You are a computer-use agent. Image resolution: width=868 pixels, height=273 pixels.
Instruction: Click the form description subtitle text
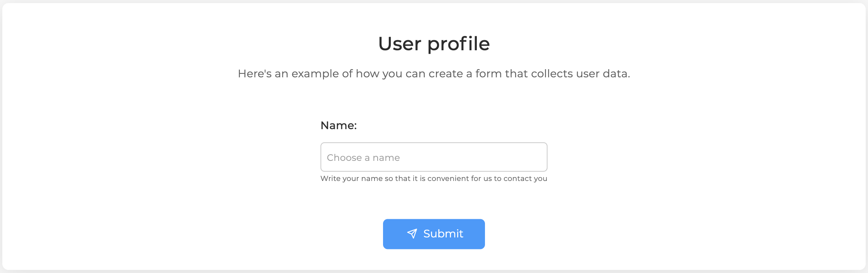tap(434, 73)
